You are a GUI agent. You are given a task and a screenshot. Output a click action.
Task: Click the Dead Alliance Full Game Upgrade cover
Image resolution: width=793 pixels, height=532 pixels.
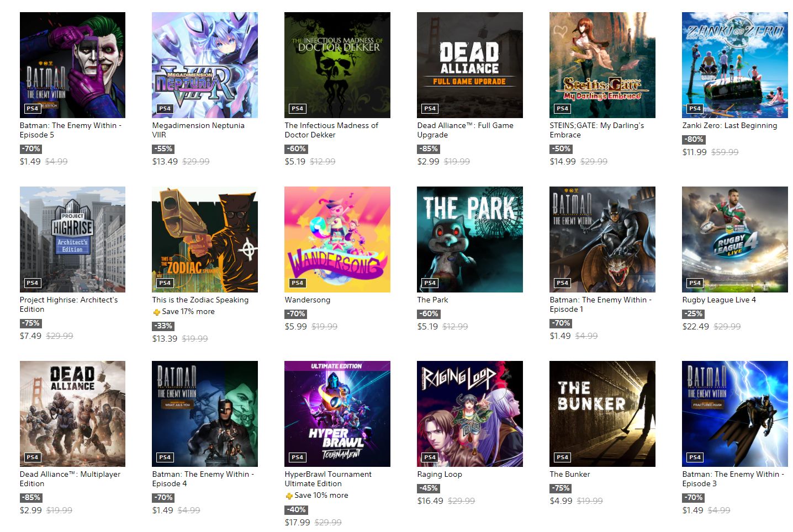pyautogui.click(x=470, y=65)
